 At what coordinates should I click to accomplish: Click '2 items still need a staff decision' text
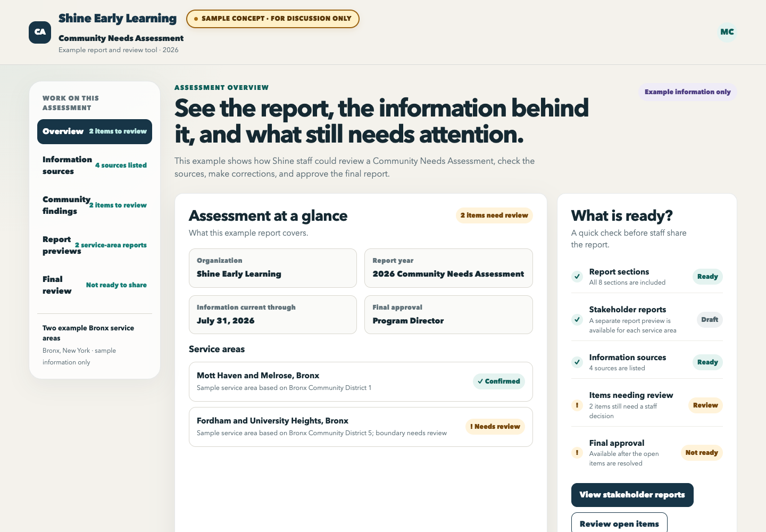click(x=623, y=411)
